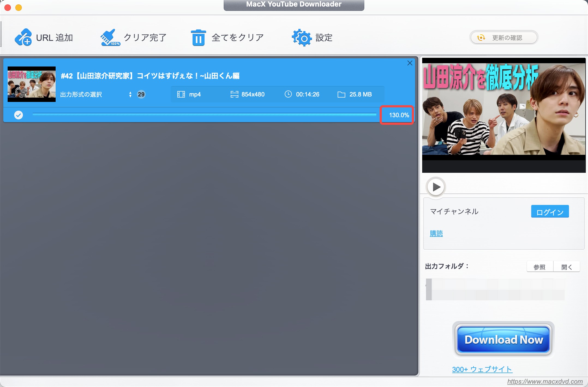Click the 開く open-folder button

[x=566, y=267]
